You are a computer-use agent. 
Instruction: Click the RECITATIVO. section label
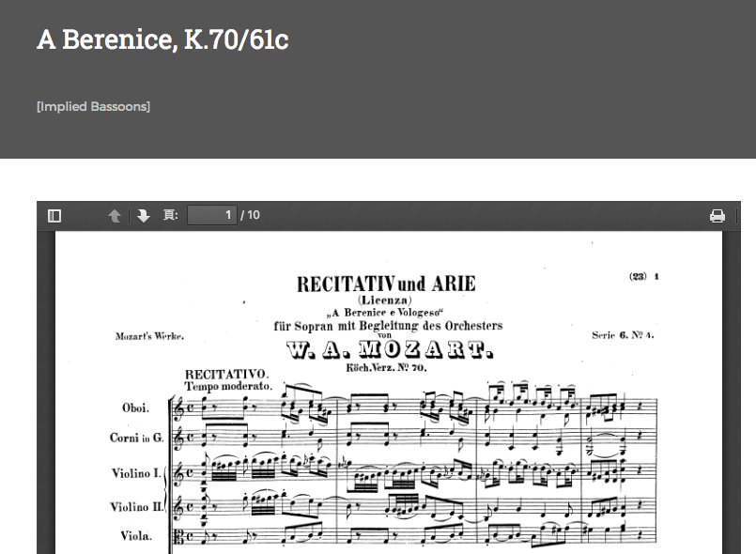tap(226, 374)
